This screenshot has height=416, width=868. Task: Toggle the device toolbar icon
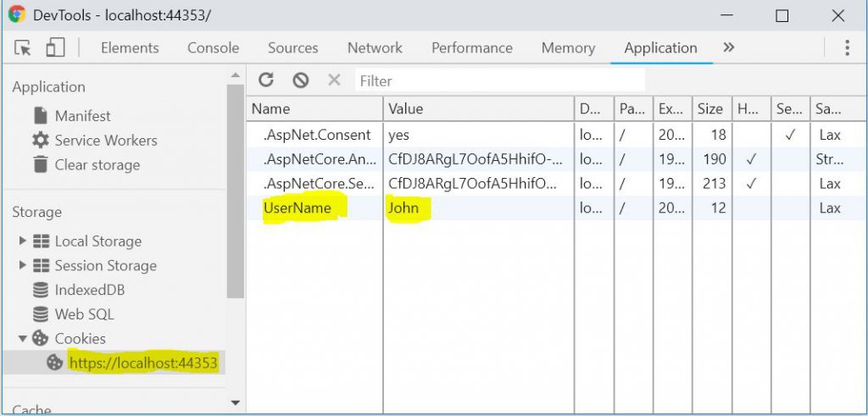pos(55,48)
